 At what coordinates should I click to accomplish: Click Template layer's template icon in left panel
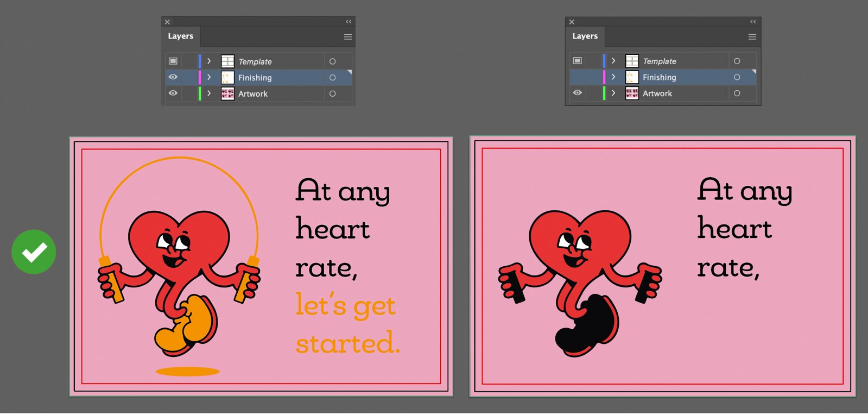click(x=173, y=61)
